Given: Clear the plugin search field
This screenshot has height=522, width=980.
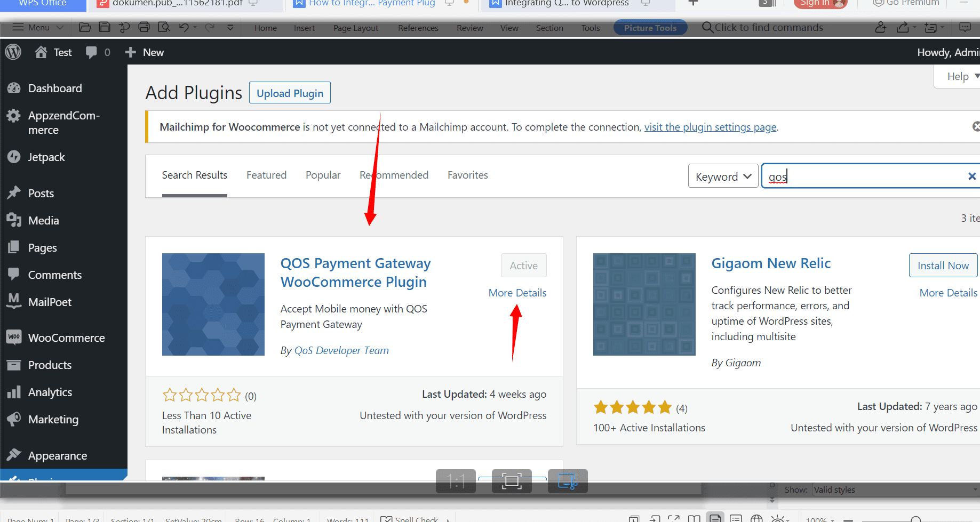Looking at the screenshot, I should pyautogui.click(x=971, y=176).
